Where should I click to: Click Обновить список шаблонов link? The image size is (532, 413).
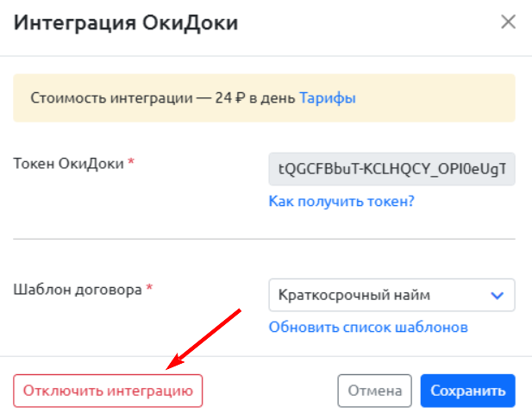click(368, 327)
